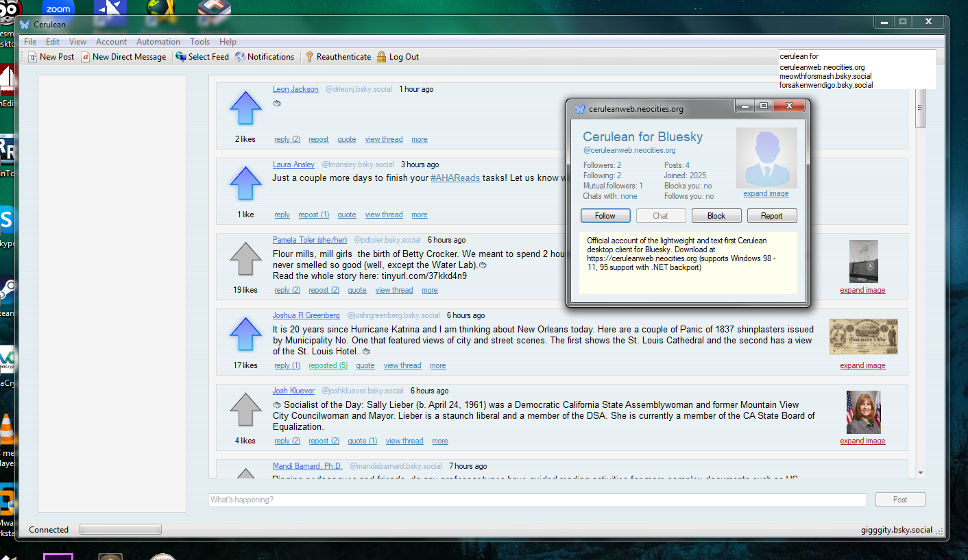Click the Chat button in profile window
The height and width of the screenshot is (560, 968).
click(660, 215)
